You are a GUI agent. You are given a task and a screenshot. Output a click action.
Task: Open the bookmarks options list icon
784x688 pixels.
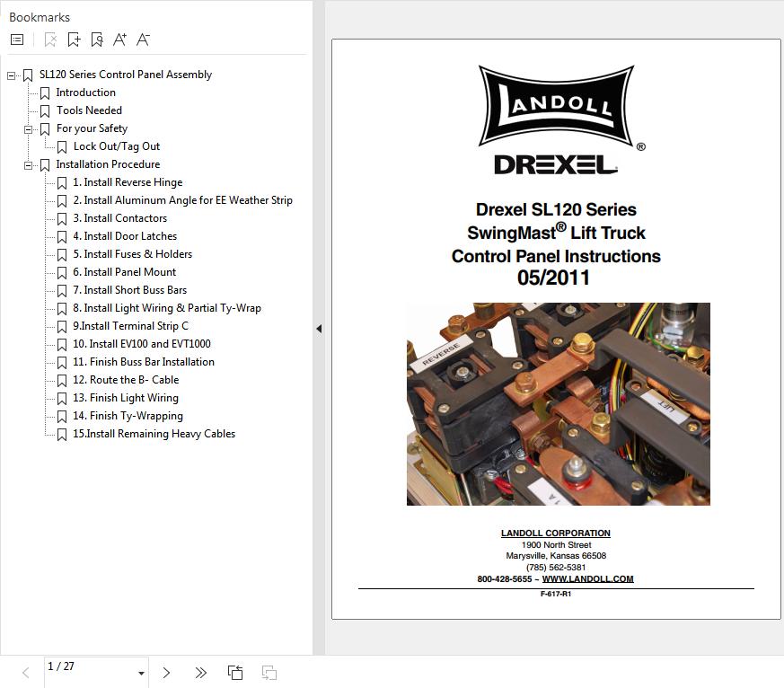[x=17, y=40]
